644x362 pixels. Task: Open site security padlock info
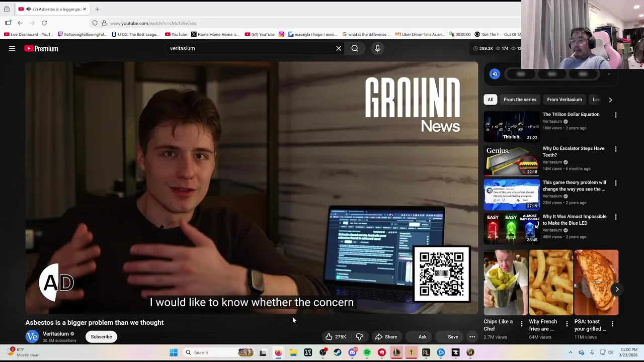coord(104,23)
